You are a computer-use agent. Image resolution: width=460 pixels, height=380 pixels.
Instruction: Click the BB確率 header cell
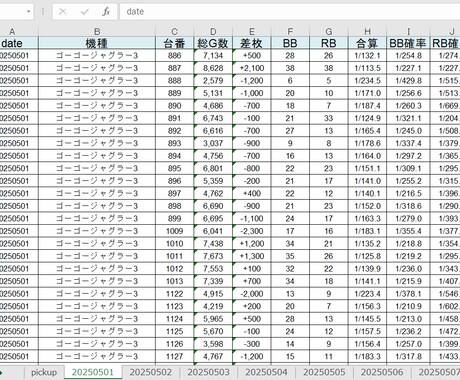(x=408, y=43)
